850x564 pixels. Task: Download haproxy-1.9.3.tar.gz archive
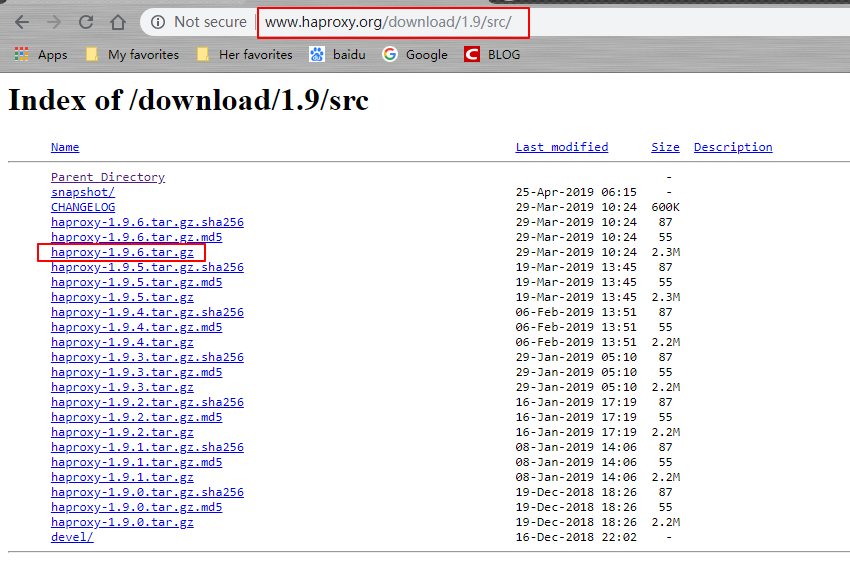click(x=122, y=387)
